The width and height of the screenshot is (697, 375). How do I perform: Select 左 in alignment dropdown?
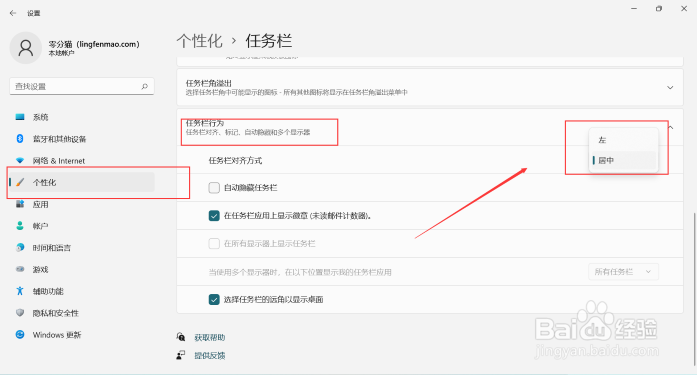pyautogui.click(x=623, y=140)
